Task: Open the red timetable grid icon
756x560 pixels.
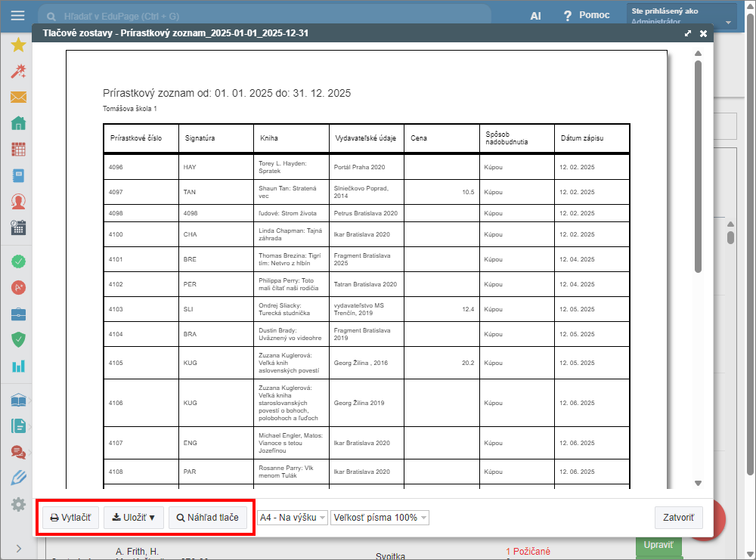Action: (x=18, y=150)
